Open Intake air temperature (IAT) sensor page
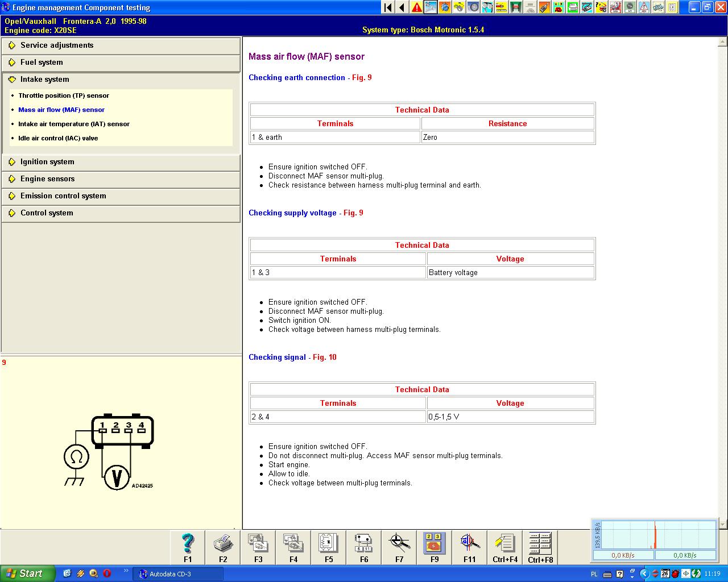 (74, 124)
